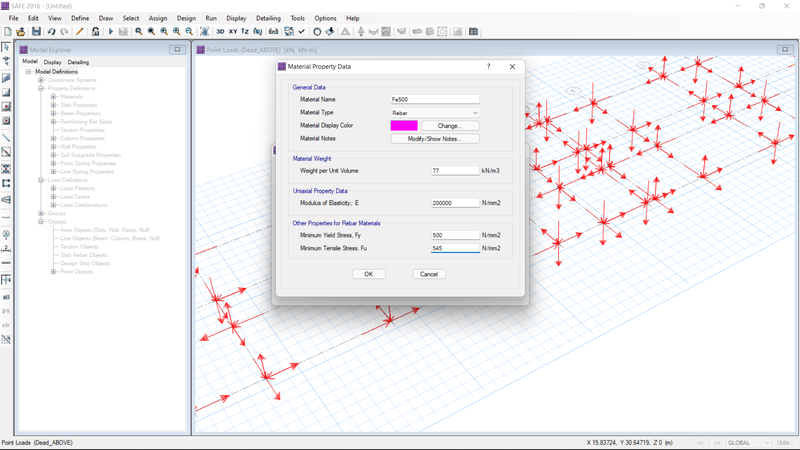The height and width of the screenshot is (450, 800).
Task: Open the Assign menu
Action: pos(158,18)
